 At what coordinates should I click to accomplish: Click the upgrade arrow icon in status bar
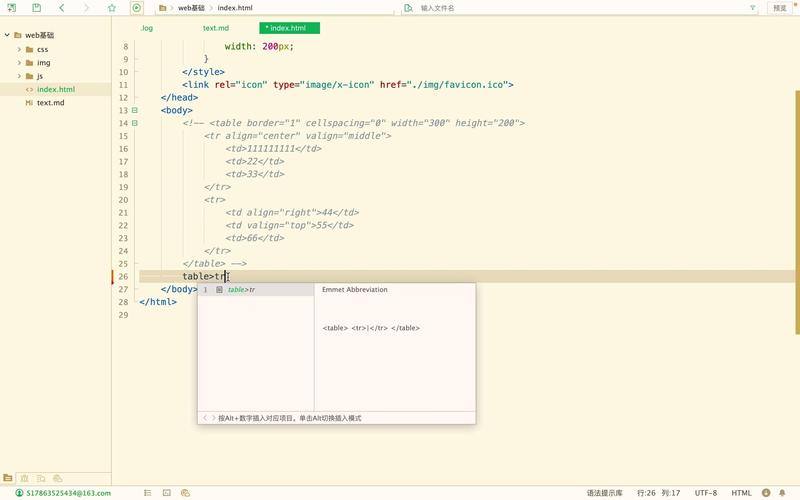(x=765, y=493)
